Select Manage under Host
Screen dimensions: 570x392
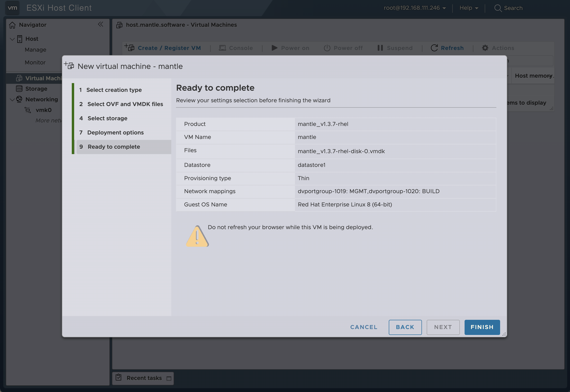35,50
